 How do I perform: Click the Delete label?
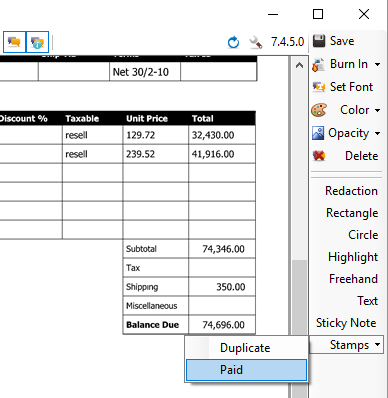[x=361, y=156]
